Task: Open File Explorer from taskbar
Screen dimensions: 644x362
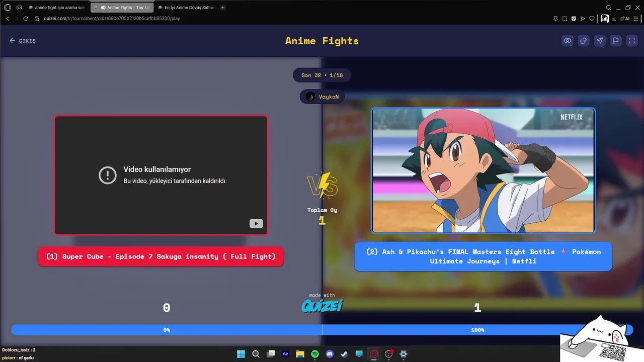Action: (300, 354)
